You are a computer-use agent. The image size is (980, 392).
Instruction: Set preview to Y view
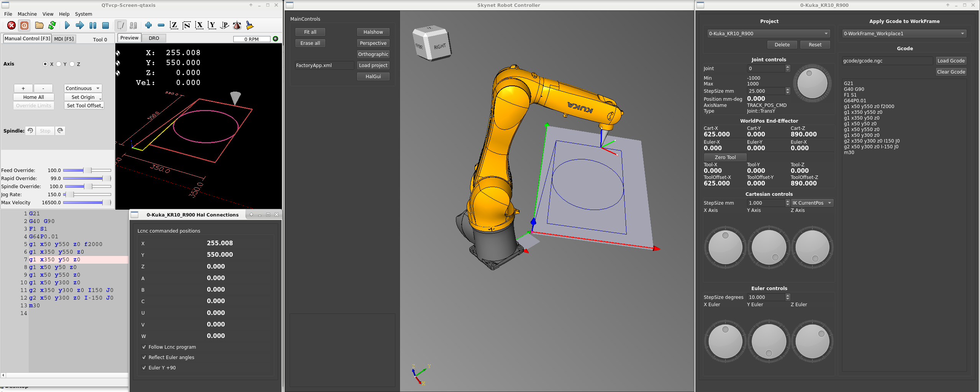(x=212, y=25)
